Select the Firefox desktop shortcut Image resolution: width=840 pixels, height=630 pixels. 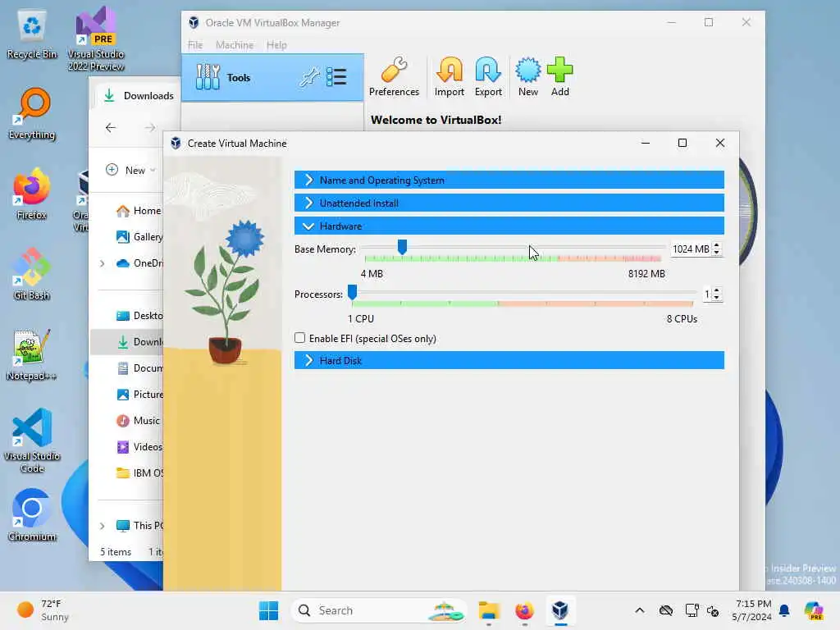[x=32, y=194]
